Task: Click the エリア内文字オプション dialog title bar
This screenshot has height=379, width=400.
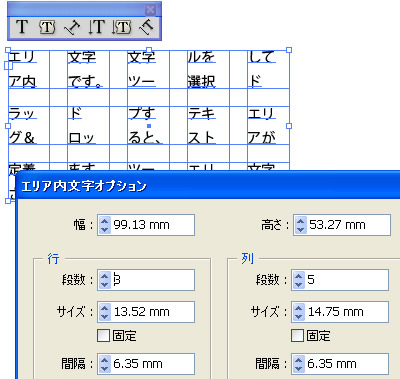Action: pos(208,186)
